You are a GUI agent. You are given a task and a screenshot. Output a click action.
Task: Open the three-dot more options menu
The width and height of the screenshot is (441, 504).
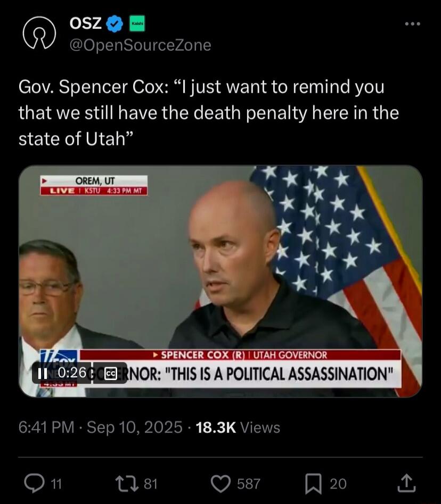(412, 23)
